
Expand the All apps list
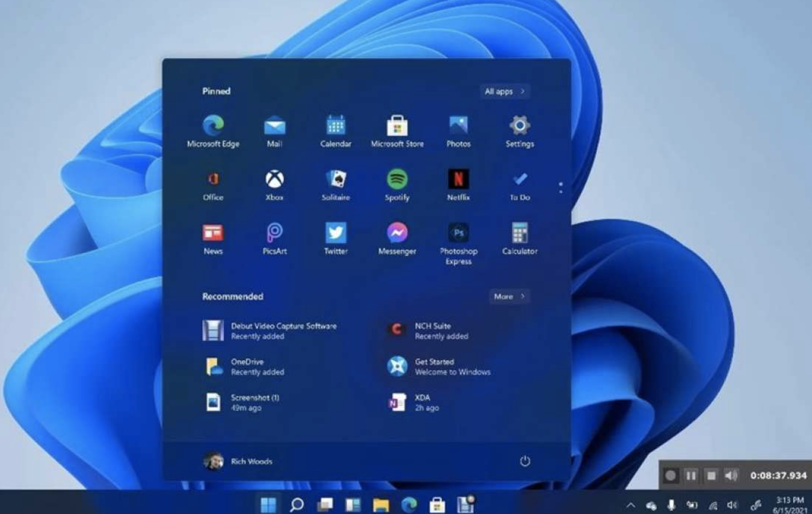(505, 92)
